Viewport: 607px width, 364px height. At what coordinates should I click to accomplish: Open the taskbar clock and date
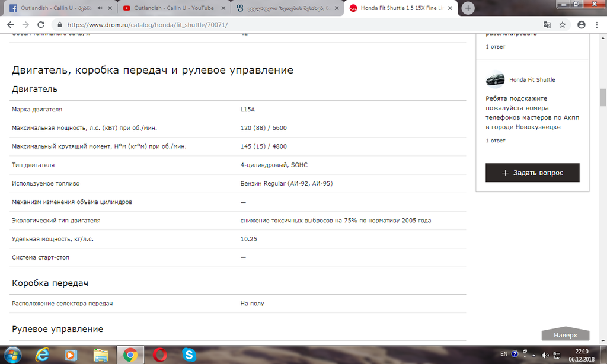(x=582, y=355)
